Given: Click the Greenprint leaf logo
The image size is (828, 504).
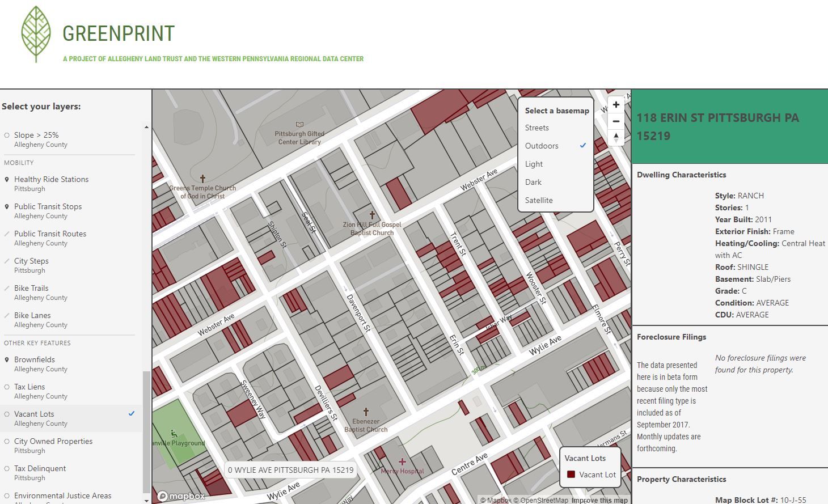Looking at the screenshot, I should (x=36, y=34).
